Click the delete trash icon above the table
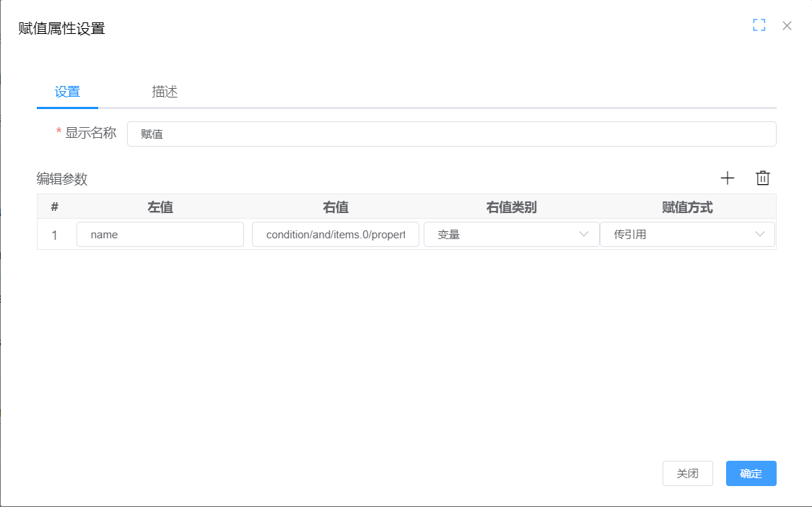The image size is (812, 507). coord(762,178)
